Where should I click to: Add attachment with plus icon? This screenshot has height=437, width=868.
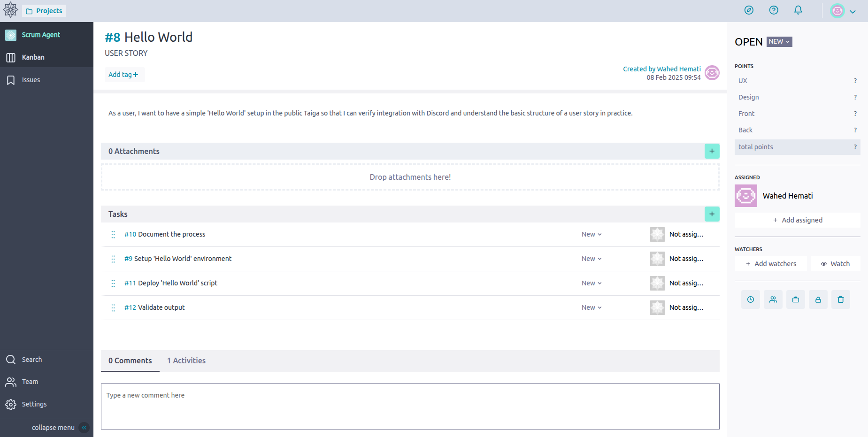point(712,151)
